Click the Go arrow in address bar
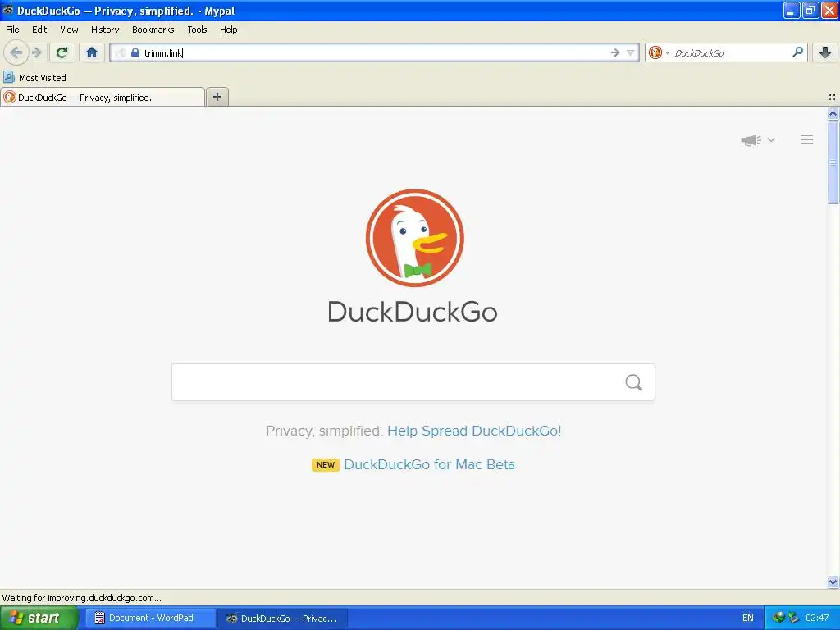The width and height of the screenshot is (840, 630). click(x=615, y=52)
